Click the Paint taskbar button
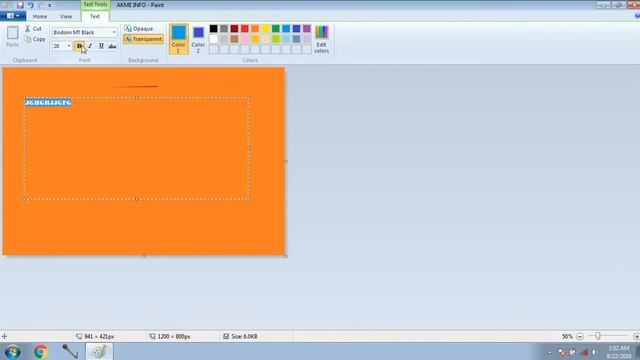The width and height of the screenshot is (640, 360). [x=99, y=351]
